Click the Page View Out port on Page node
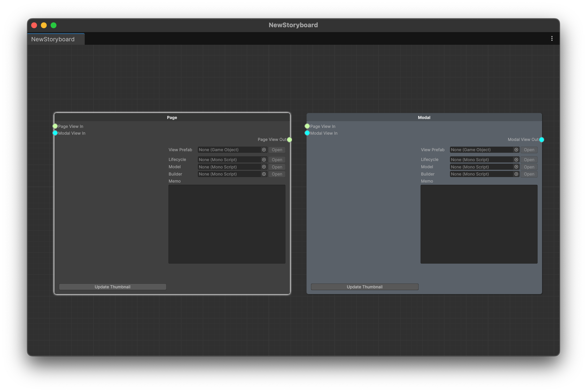Screen dimensions: 587x392 [290, 140]
